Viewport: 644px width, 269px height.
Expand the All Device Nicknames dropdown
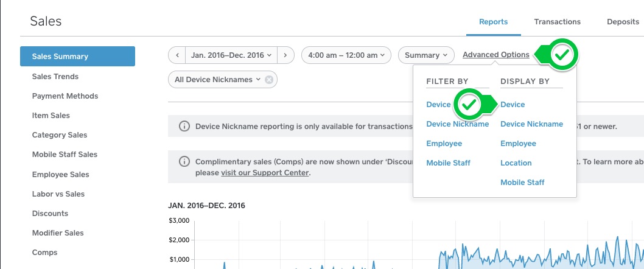[217, 80]
